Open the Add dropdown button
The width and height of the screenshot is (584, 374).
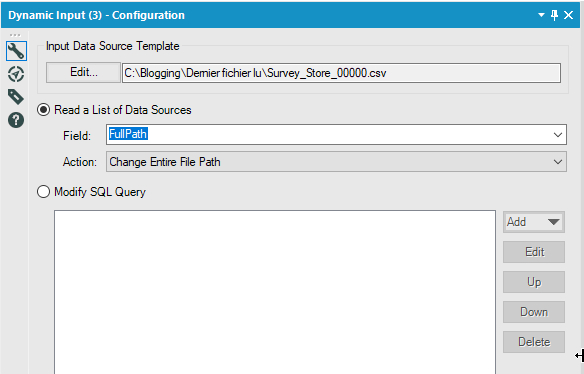tap(534, 222)
